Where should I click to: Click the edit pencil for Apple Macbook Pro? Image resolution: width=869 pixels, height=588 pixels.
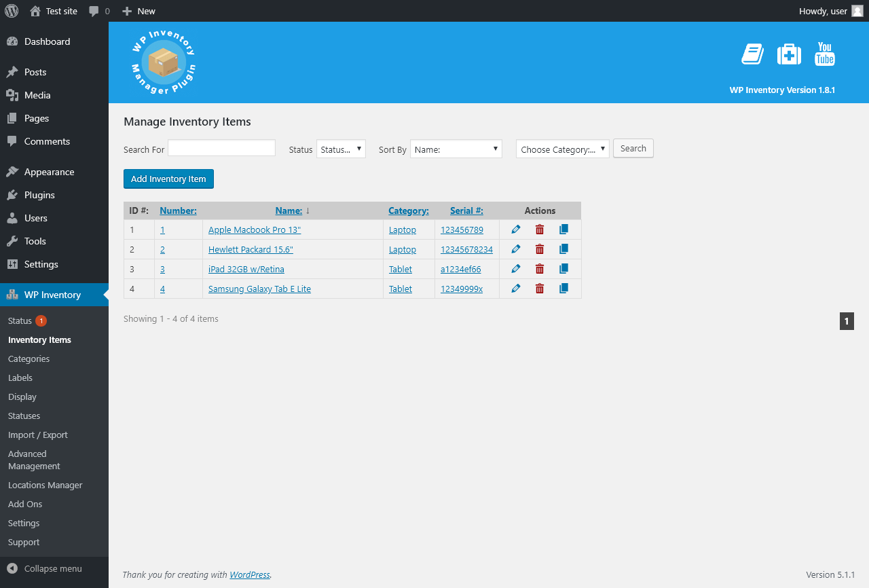516,229
